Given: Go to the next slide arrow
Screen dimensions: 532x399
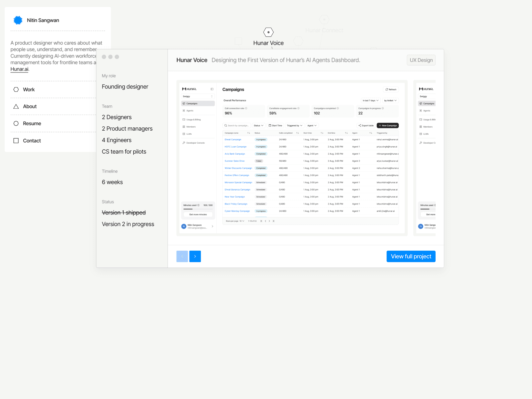Looking at the screenshot, I should [195, 256].
